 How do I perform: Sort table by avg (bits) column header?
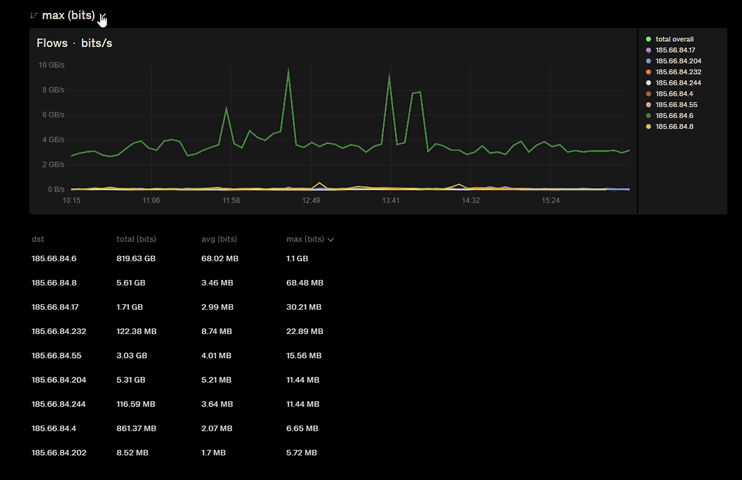click(219, 240)
